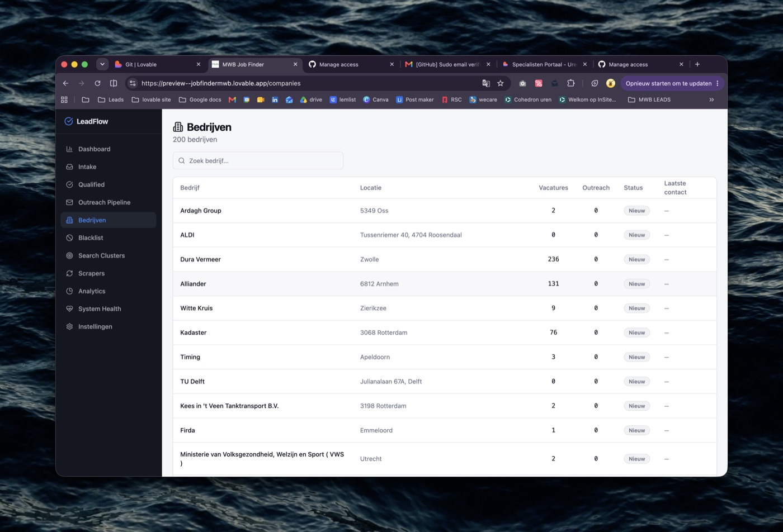Open the lemlist bookmark
Viewport: 783px width, 532px height.
pos(343,99)
